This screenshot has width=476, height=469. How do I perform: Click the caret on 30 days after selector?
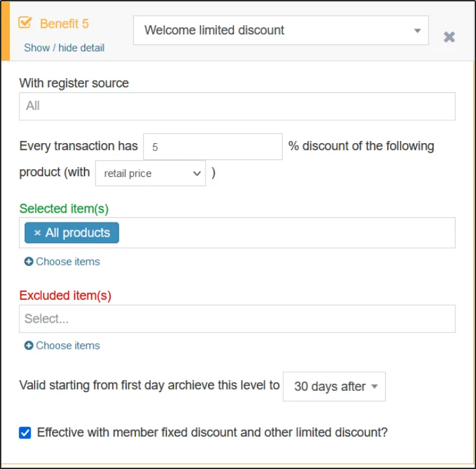click(375, 387)
